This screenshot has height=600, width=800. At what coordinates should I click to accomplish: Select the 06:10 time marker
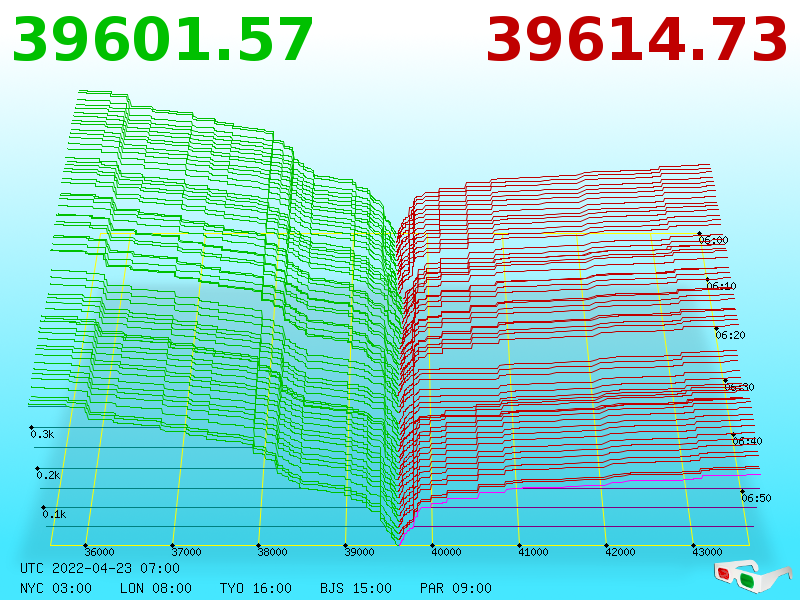pos(721,286)
